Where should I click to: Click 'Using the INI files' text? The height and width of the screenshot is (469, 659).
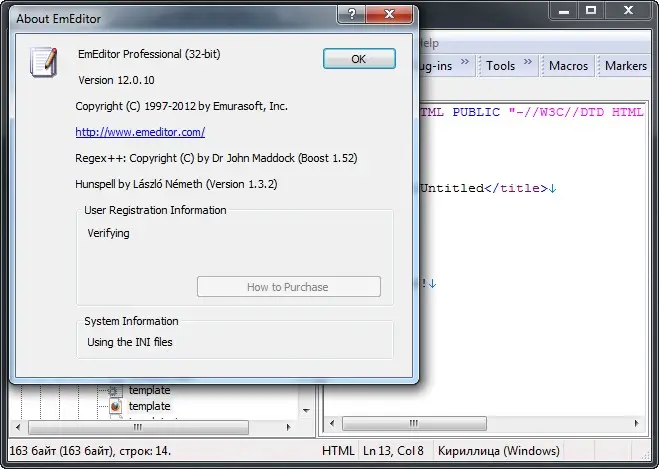click(130, 342)
